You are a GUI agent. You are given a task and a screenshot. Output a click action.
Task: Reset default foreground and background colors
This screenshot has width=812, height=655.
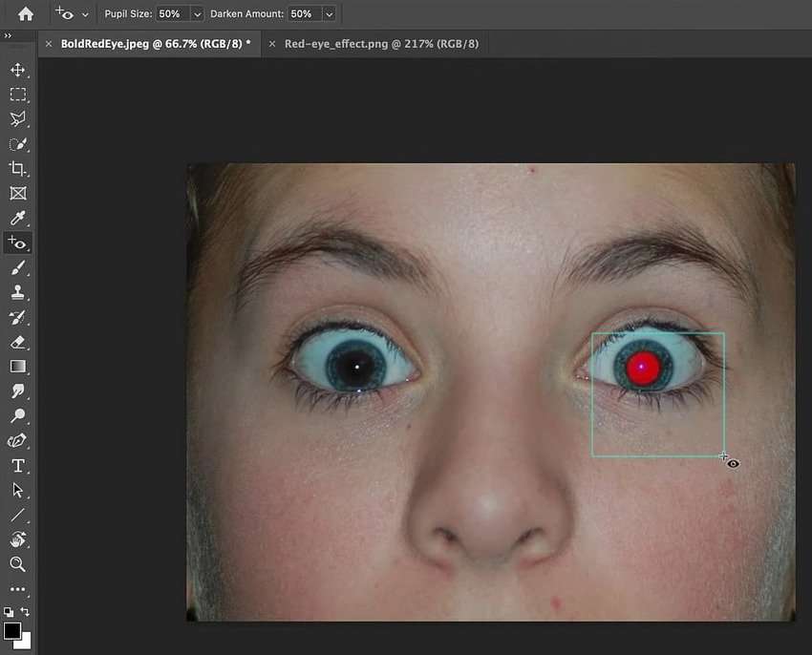9,612
